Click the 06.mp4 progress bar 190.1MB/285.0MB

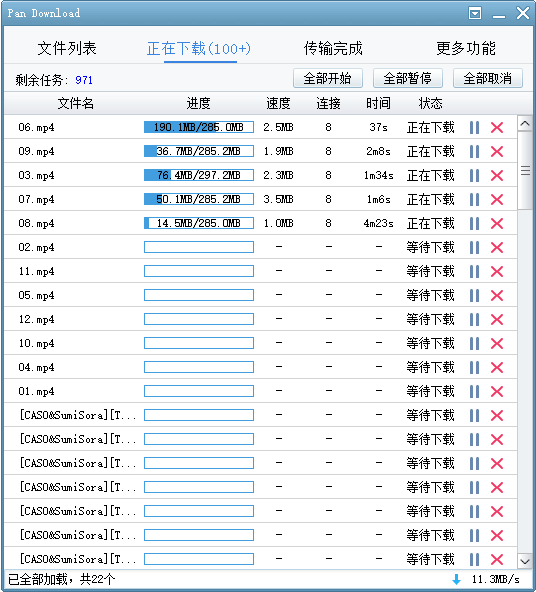199,127
